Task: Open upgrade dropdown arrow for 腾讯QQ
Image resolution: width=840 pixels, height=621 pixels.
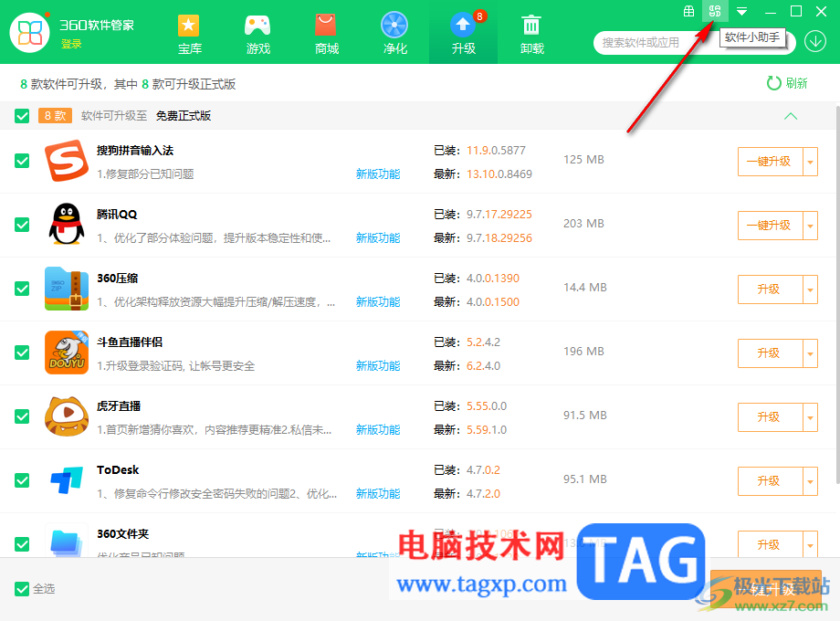Action: tap(811, 226)
